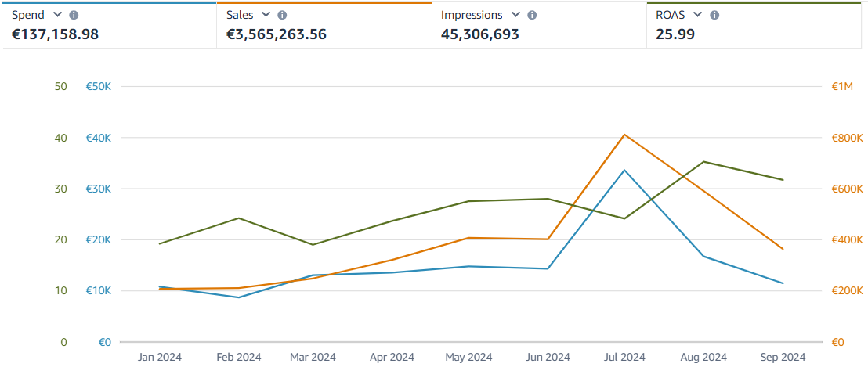Click the info icon next to Spend
The height and width of the screenshot is (378, 868).
point(74,15)
